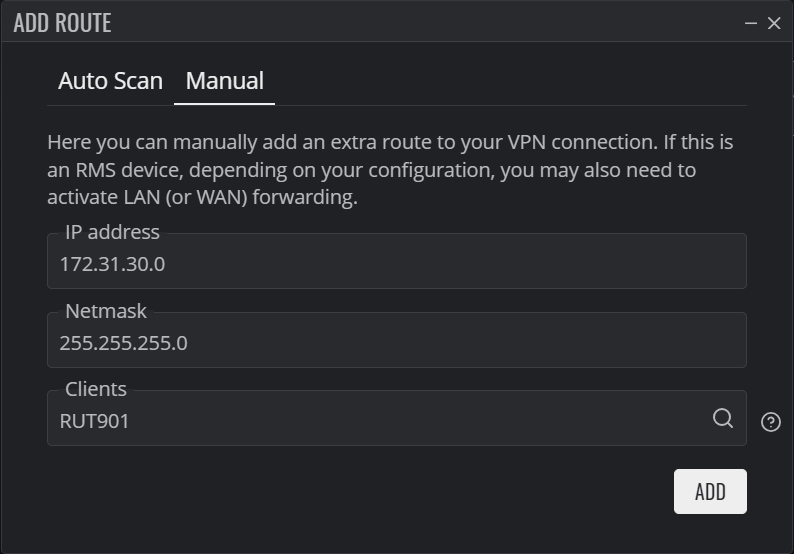Click the help question mark icon
The height and width of the screenshot is (554, 794).
tap(771, 422)
